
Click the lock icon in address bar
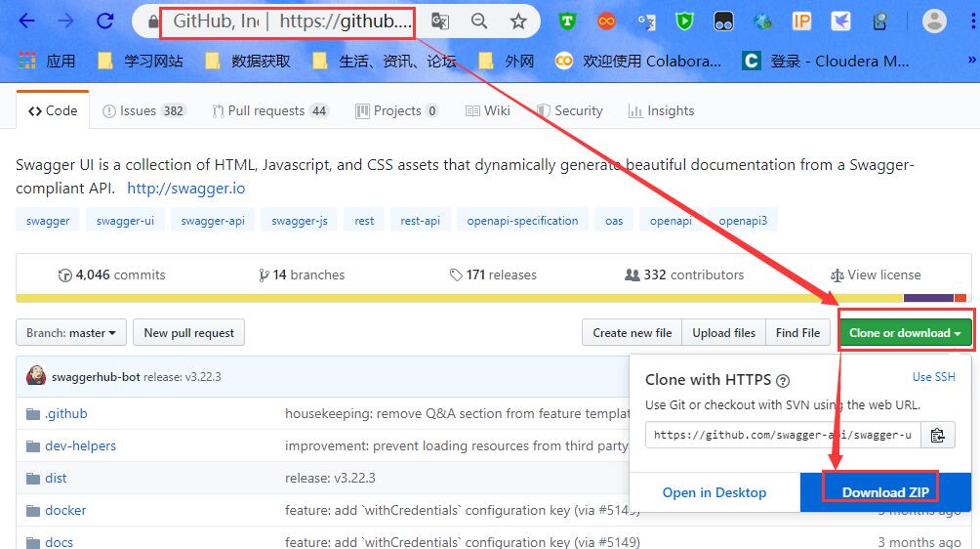(153, 21)
